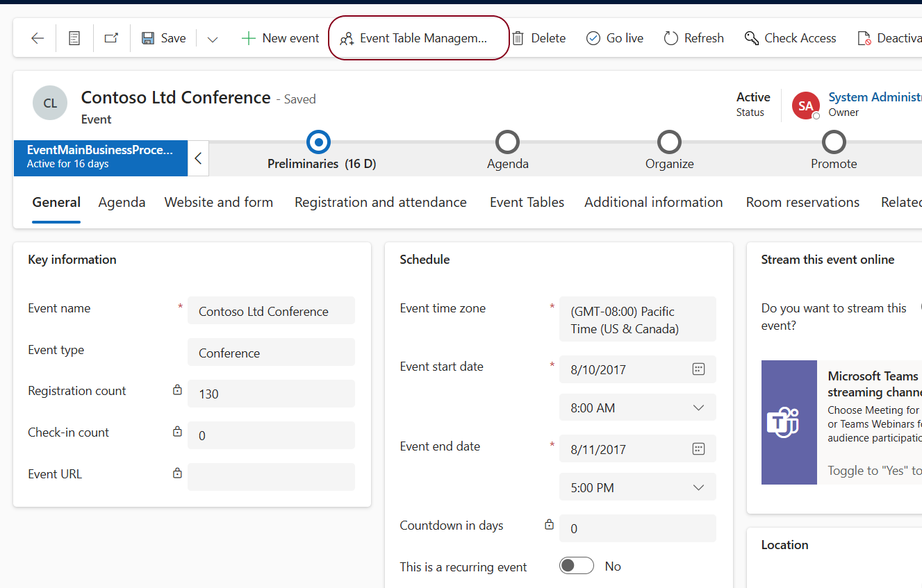This screenshot has width=922, height=588.
Task: Click the Check-in count field
Action: pos(271,435)
